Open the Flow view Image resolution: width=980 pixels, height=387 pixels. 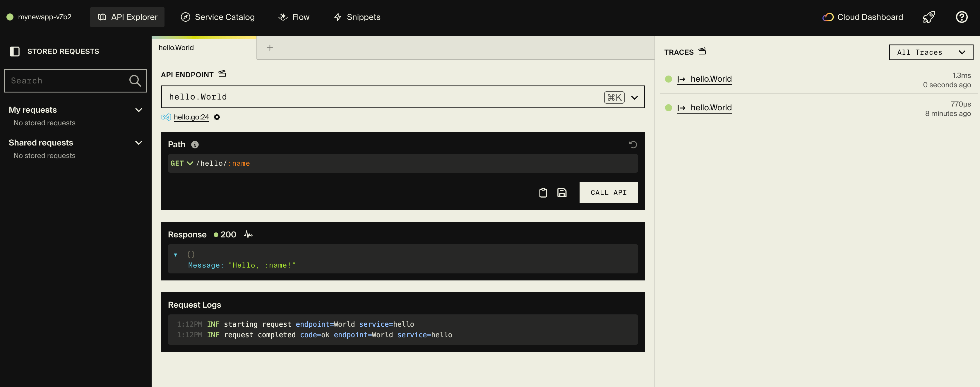pos(294,17)
